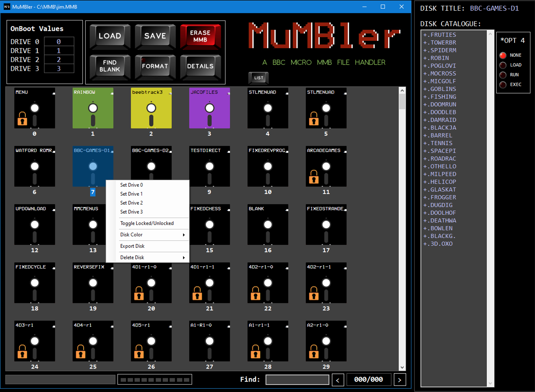Click the disk grid scrollbar thumb

point(402,101)
